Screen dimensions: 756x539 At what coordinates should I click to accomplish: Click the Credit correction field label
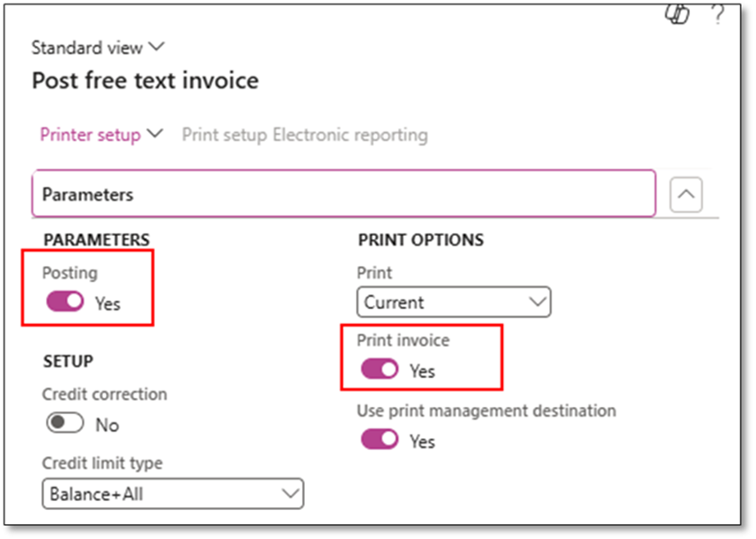click(104, 394)
